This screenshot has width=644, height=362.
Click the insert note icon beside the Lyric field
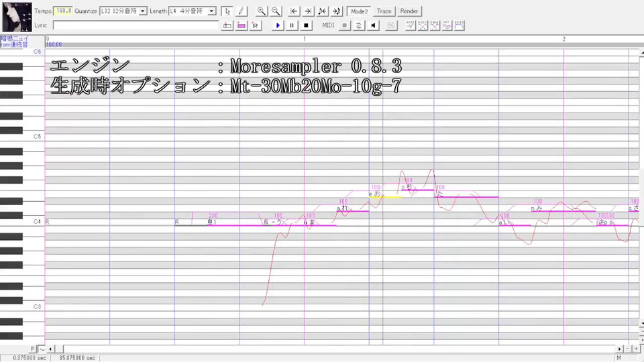click(227, 25)
